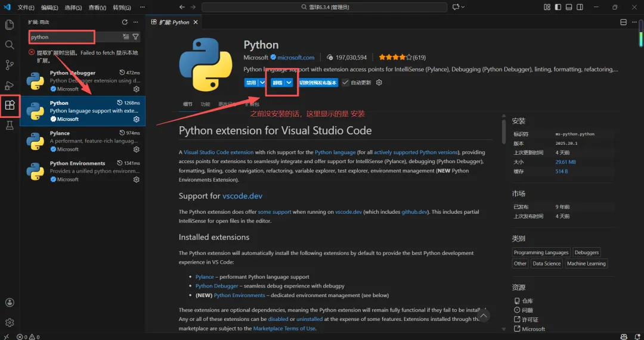Open the vscode.dev heading link
Screen dimensions: 644x340
coord(242,196)
